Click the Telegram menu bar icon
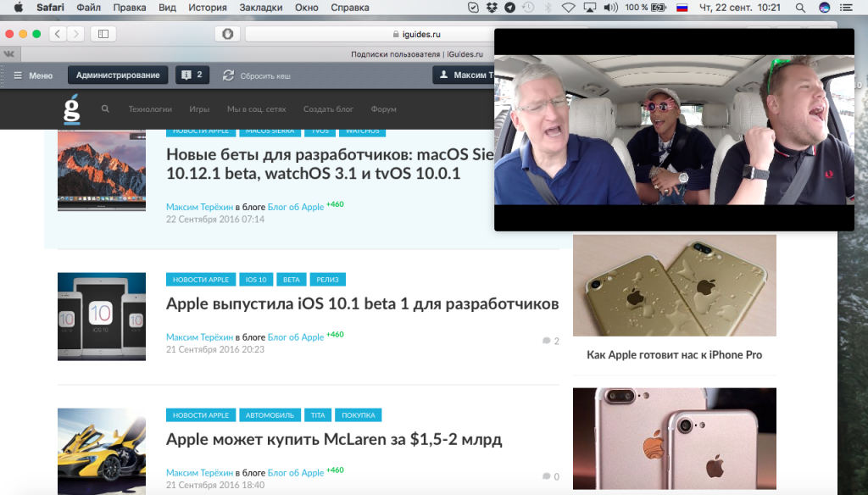The height and width of the screenshot is (495, 868). pos(509,7)
